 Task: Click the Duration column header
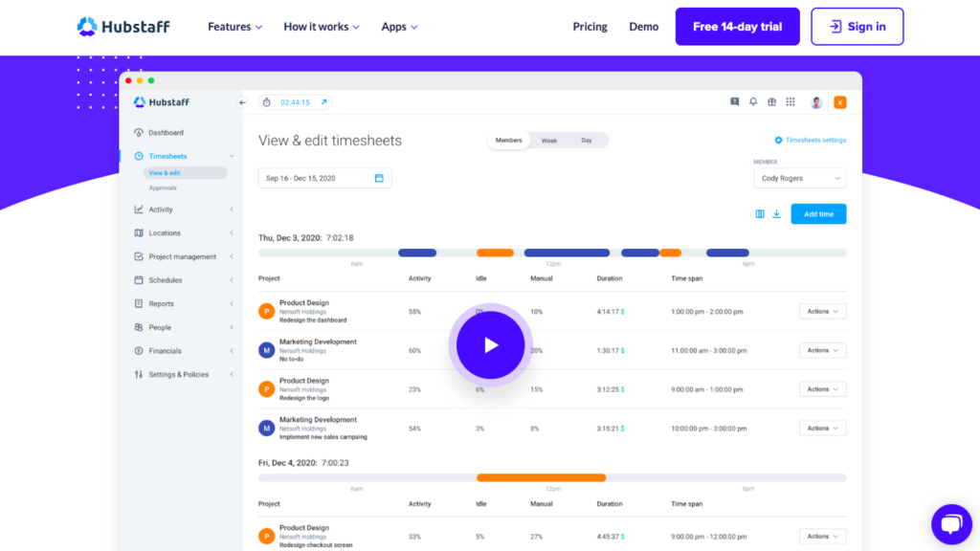coord(610,278)
